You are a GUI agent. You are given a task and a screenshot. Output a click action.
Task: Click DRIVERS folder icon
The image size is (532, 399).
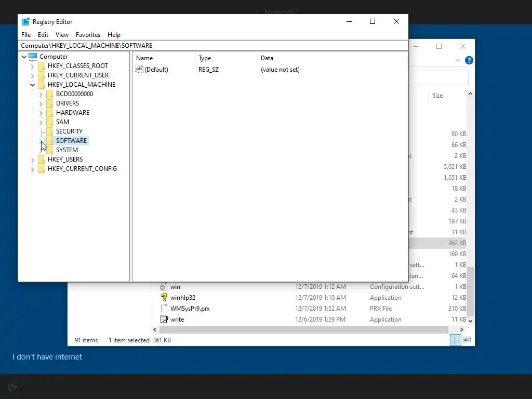tap(49, 103)
